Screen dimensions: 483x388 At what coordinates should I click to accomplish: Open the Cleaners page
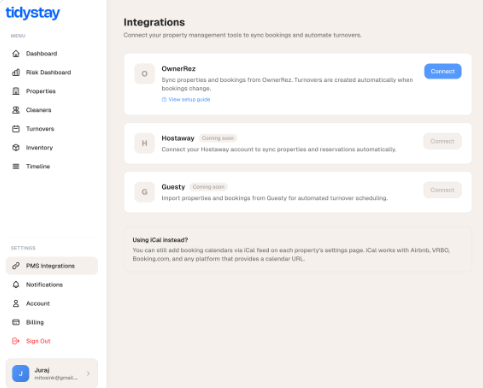point(52,110)
